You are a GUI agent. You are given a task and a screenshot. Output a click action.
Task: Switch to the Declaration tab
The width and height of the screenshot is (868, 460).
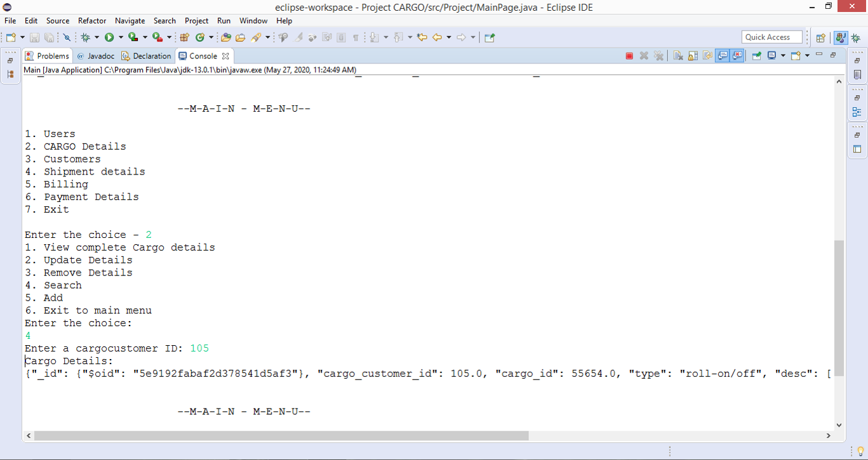coord(146,56)
